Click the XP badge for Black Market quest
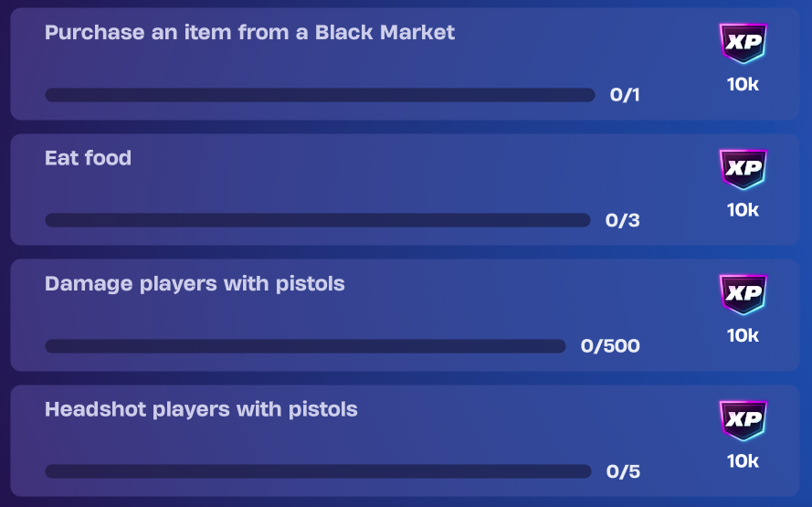The height and width of the screenshot is (507, 812). [743, 43]
